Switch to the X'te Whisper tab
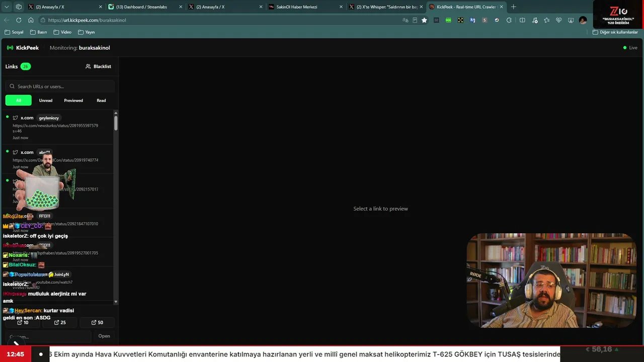 (386, 7)
